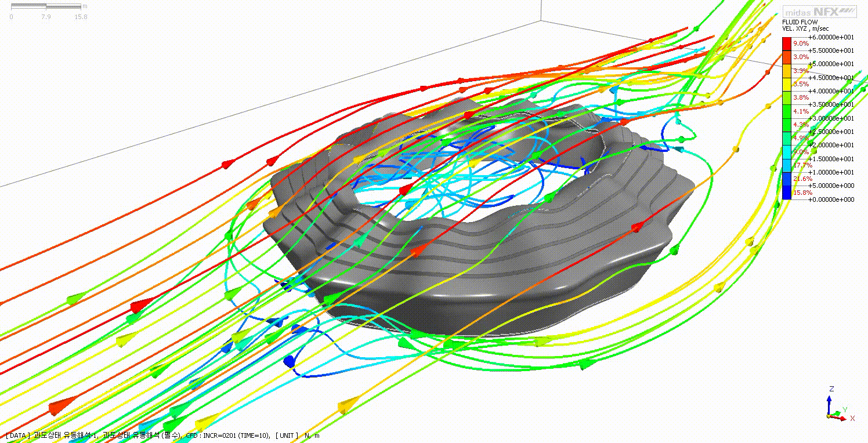The width and height of the screenshot is (868, 443).
Task: Click the dark blue 15.8% legend swatch
Action: coord(787,193)
